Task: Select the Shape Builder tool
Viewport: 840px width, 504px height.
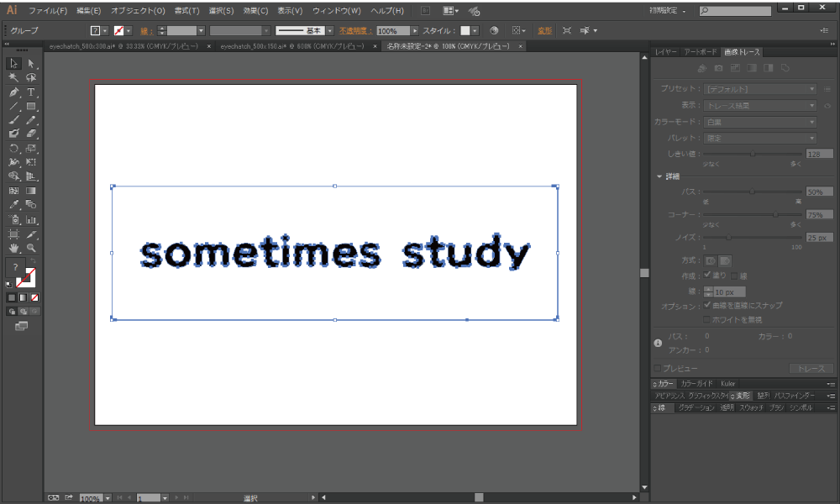Action: 13,176
